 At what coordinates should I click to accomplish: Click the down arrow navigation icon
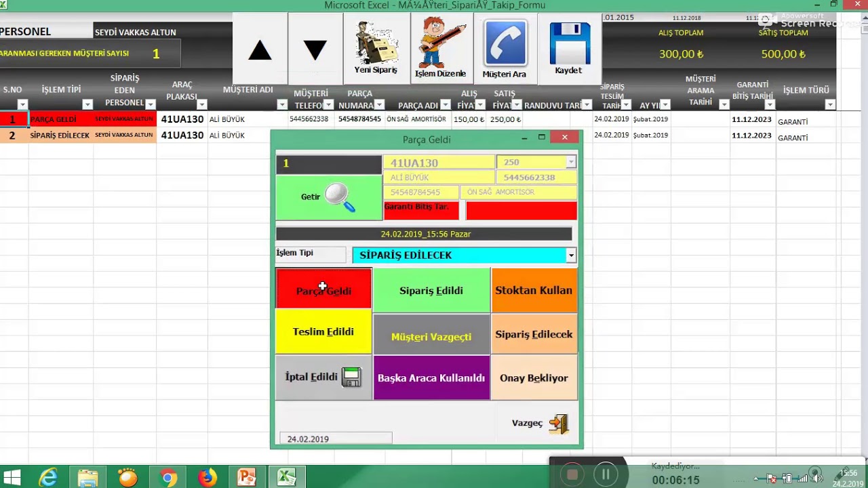coord(315,51)
